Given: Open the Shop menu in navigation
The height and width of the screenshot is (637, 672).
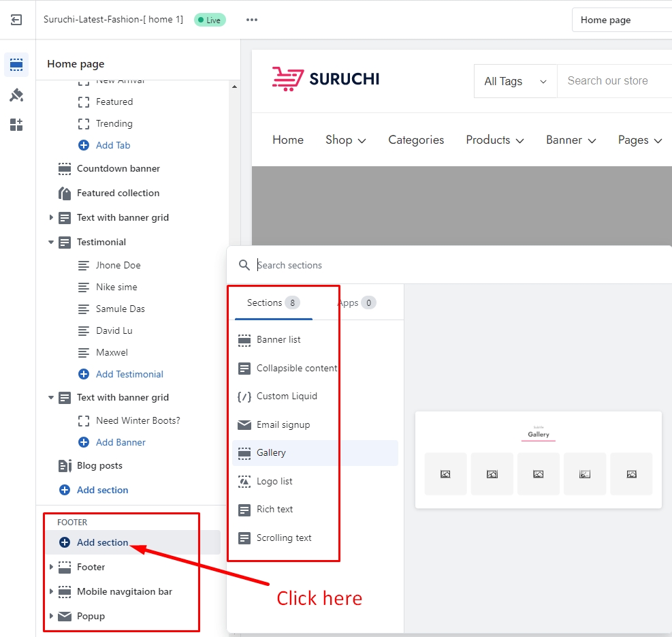Looking at the screenshot, I should [345, 140].
